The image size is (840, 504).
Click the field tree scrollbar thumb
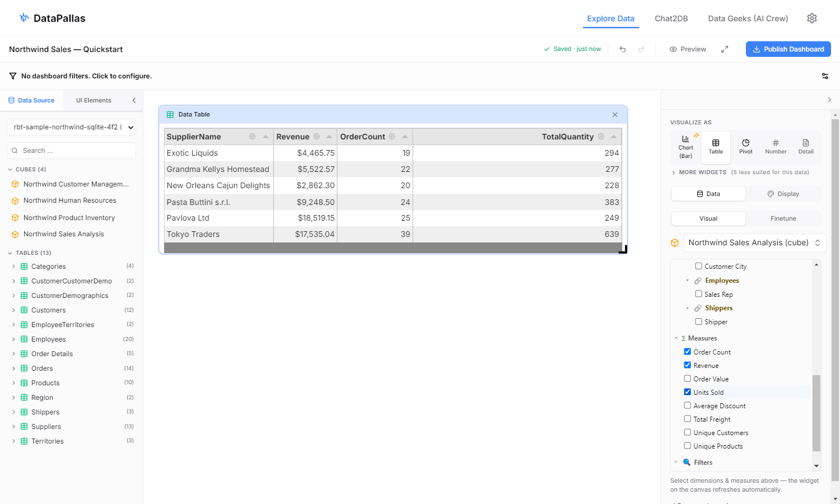coord(816,413)
